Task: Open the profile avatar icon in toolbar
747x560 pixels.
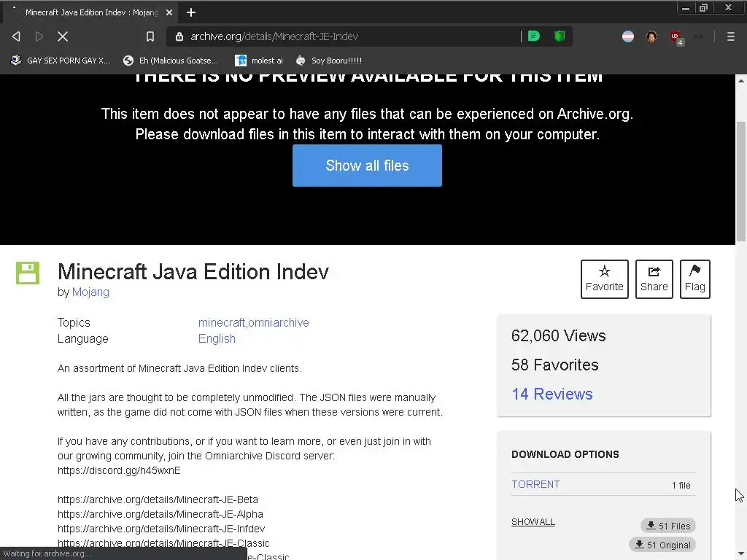Action: (x=651, y=36)
